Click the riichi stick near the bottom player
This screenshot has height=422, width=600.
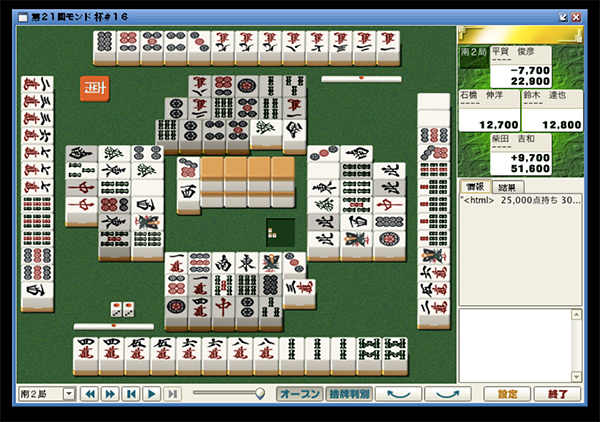click(x=114, y=326)
